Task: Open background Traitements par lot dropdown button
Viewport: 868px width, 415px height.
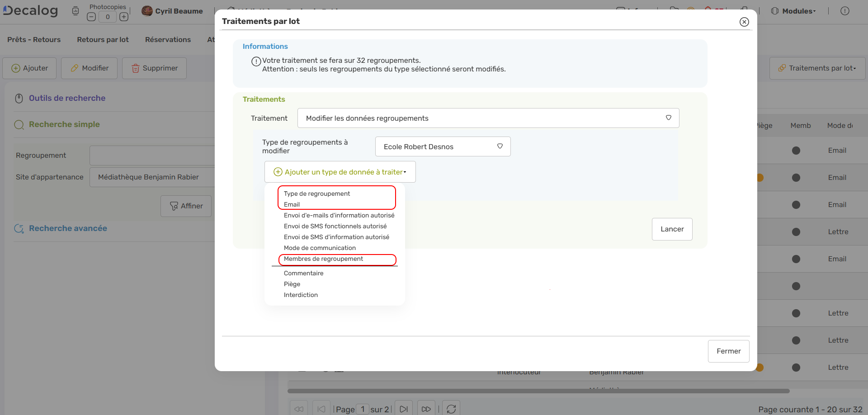Action: (817, 68)
